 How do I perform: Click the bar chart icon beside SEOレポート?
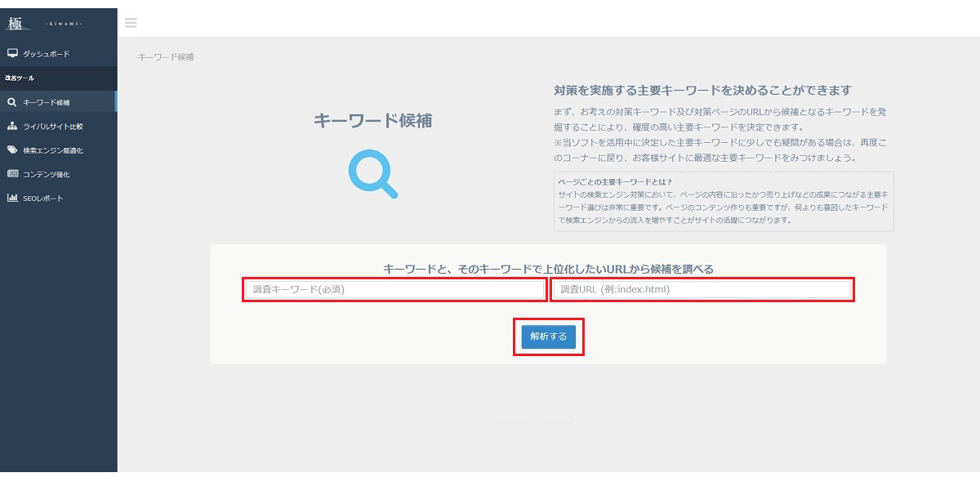(x=12, y=198)
